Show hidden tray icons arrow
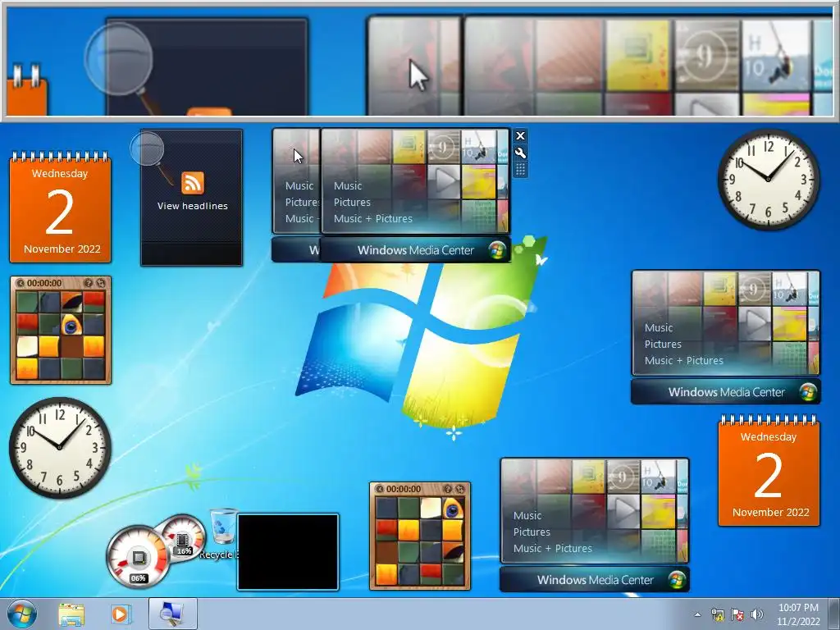840x630 pixels. (697, 615)
